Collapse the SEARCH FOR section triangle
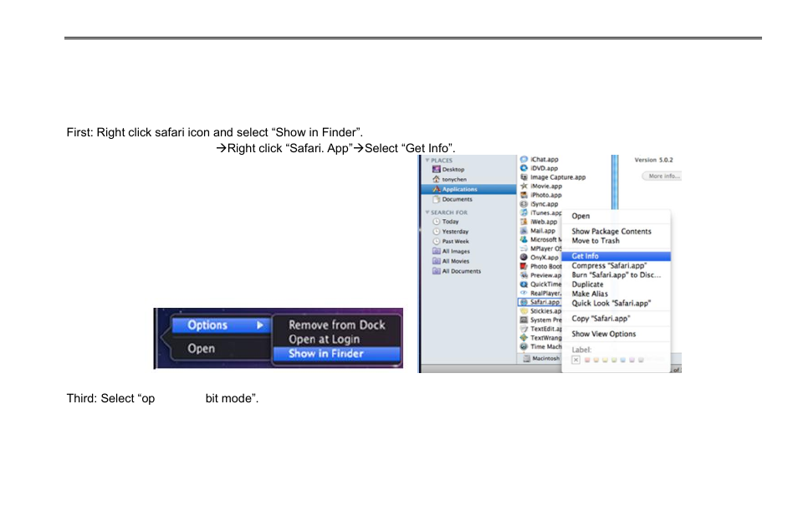 pyautogui.click(x=427, y=212)
